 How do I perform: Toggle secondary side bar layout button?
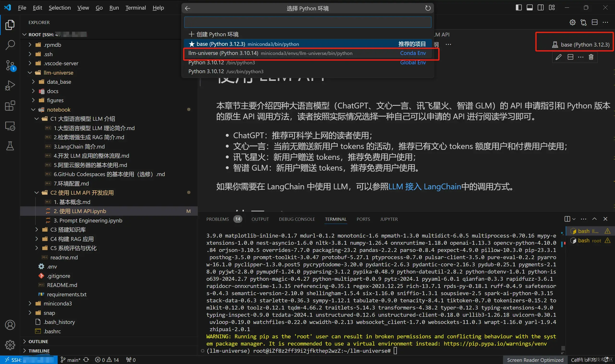pos(541,8)
